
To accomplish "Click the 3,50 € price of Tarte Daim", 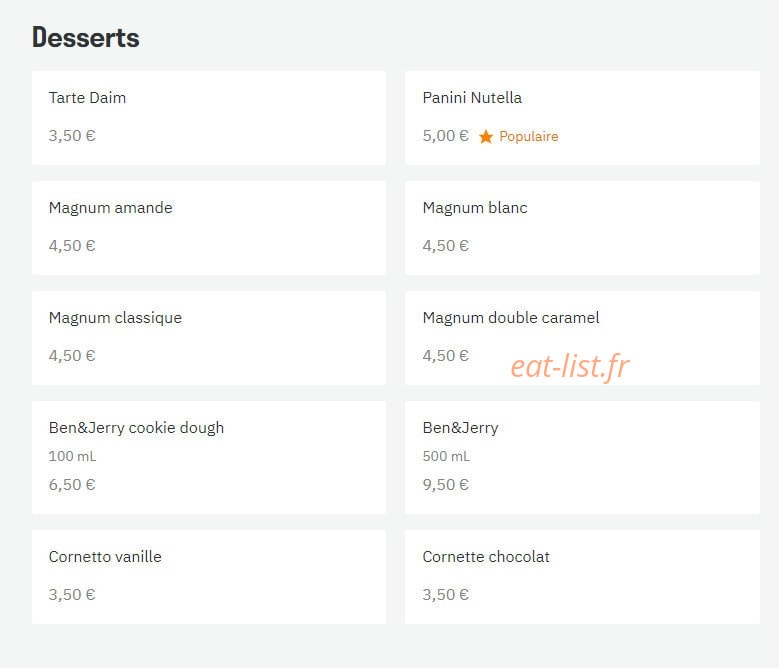I will 72,136.
